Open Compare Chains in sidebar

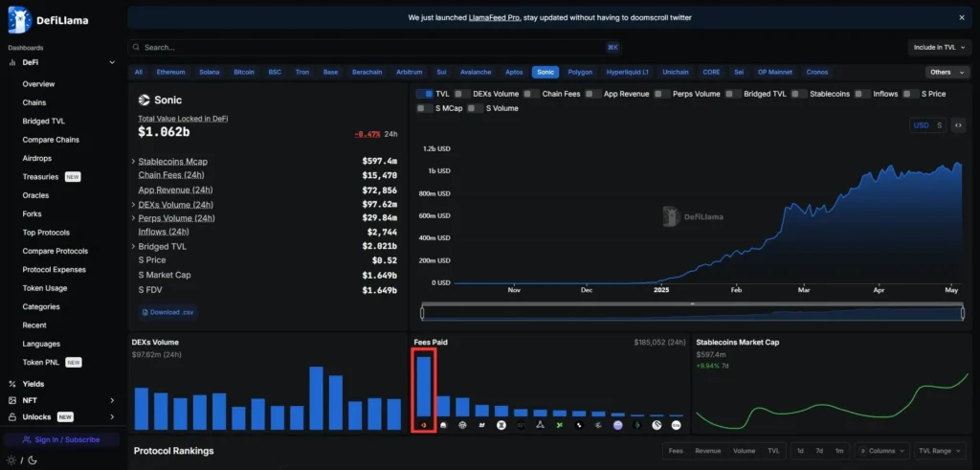click(x=51, y=140)
